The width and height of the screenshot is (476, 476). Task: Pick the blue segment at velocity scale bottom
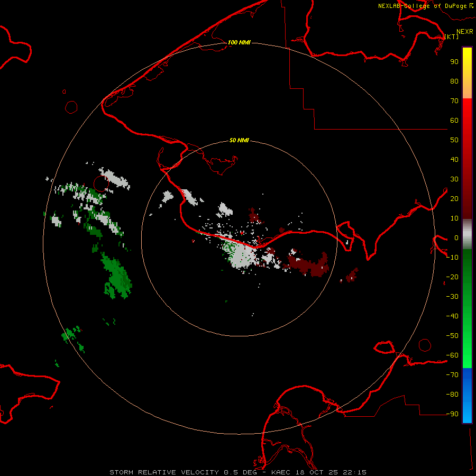point(467,396)
